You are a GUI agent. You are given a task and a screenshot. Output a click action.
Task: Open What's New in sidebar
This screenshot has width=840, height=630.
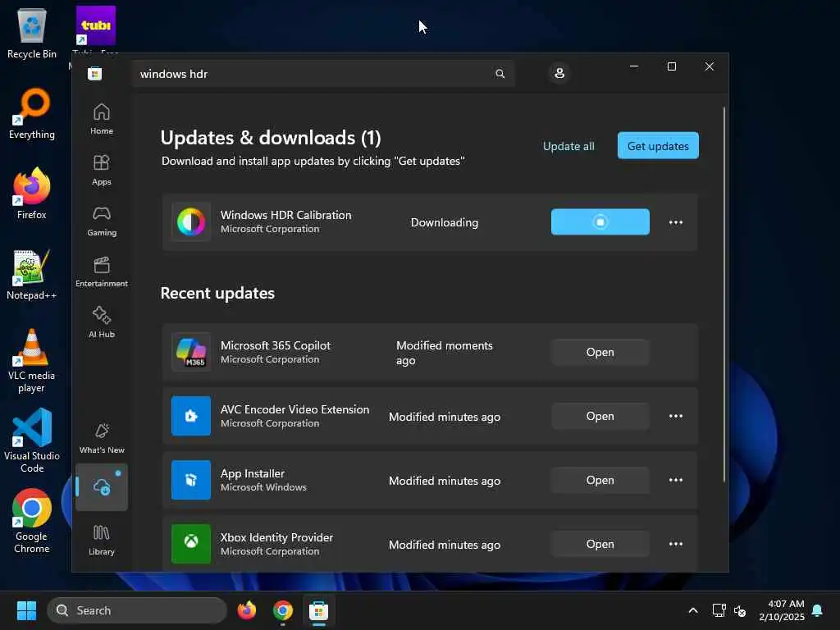101,438
